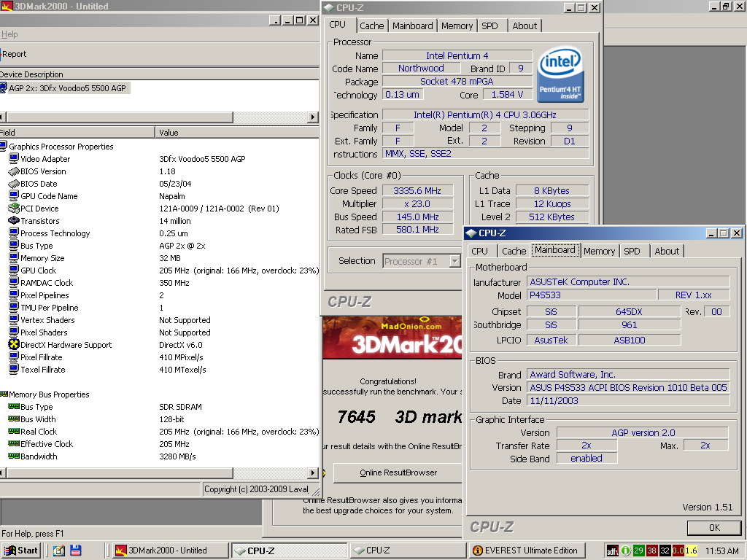The image size is (747, 560).
Task: Click the ASUSTeK Computer INC. manufacturer value
Action: [628, 281]
